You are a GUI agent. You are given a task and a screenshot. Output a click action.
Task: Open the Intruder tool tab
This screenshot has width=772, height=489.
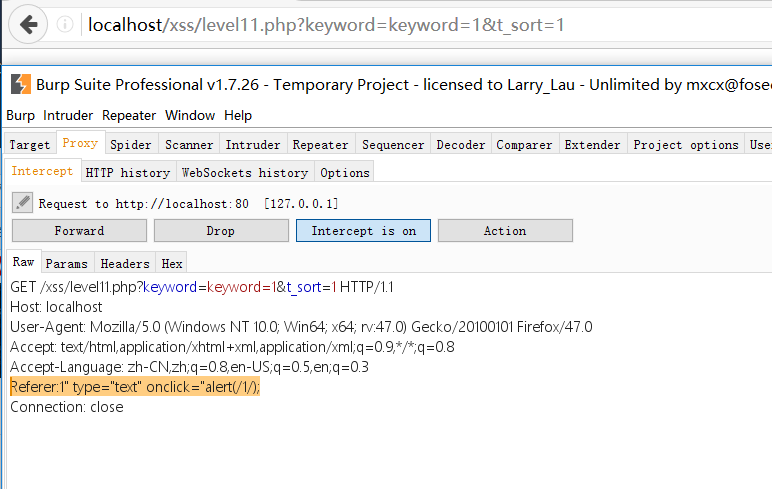[x=253, y=144]
